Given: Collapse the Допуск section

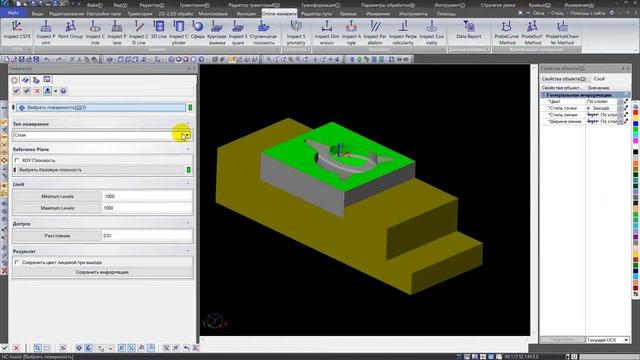Looking at the screenshot, I should click(188, 224).
